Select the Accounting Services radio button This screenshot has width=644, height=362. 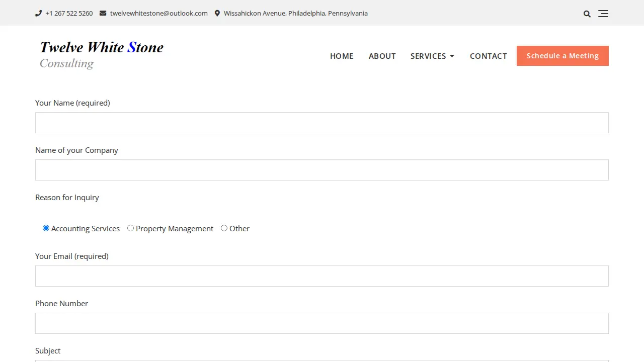tap(46, 228)
